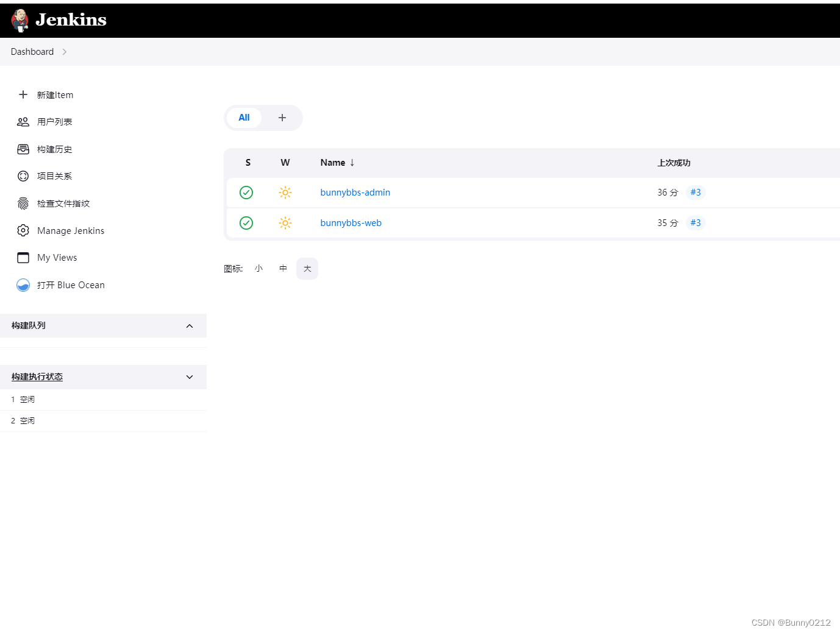Screen dimensions: 840x633
Task: Click the Name column sort arrow
Action: tap(352, 163)
